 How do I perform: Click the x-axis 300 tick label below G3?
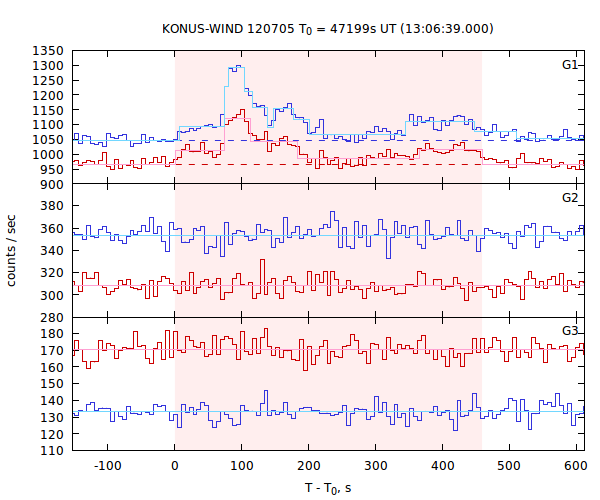point(375,466)
